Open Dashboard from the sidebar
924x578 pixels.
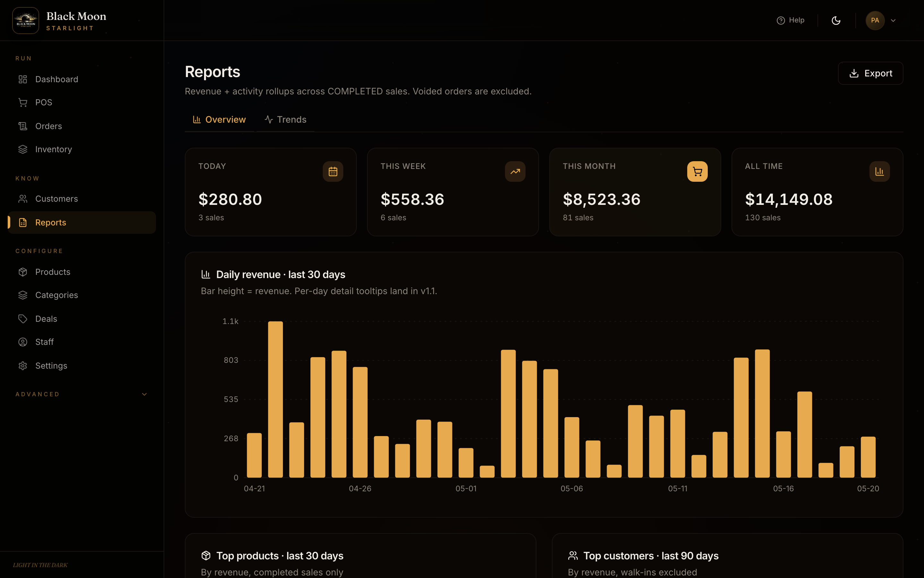point(82,79)
